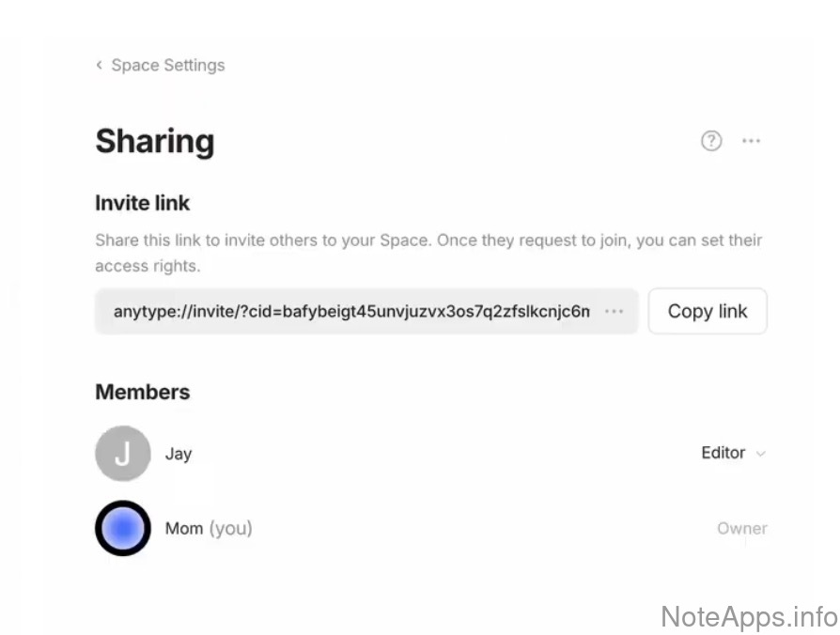Click the NoteApps.info watermark
The height and width of the screenshot is (635, 840).
pyautogui.click(x=748, y=616)
